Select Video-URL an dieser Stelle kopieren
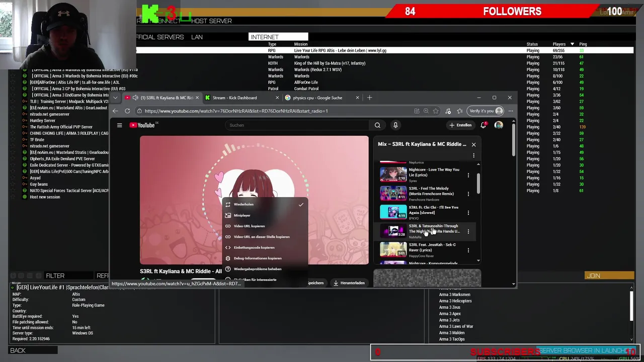Screen dimensions: 644x362 265,237
